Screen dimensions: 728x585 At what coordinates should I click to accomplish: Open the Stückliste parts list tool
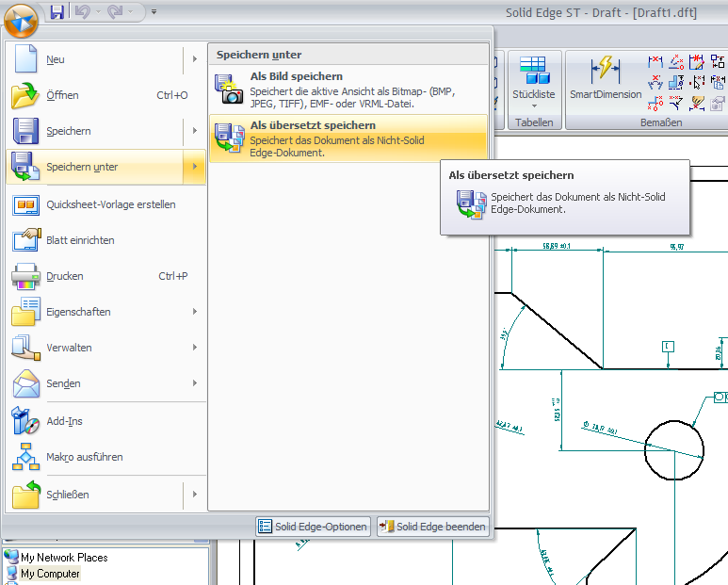pyautogui.click(x=533, y=80)
